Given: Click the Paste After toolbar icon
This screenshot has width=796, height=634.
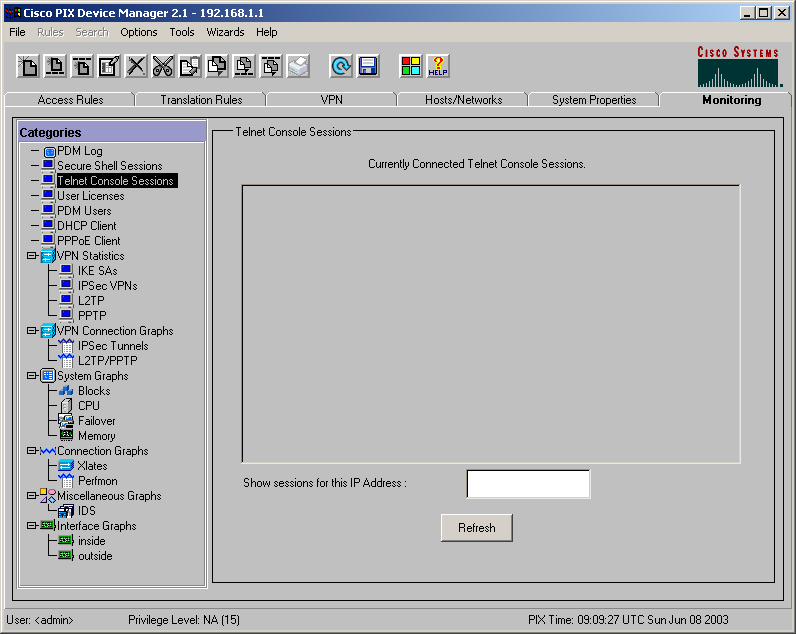Looking at the screenshot, I should [271, 66].
